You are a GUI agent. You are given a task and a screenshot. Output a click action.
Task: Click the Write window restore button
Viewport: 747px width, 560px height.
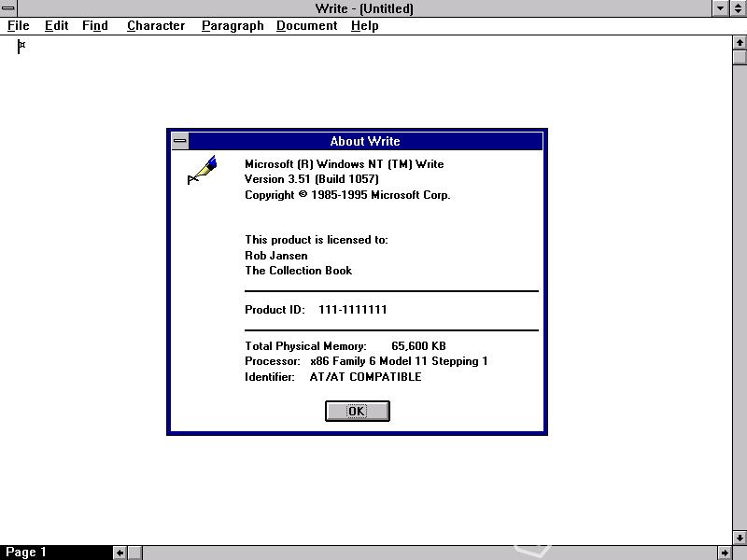[738, 8]
